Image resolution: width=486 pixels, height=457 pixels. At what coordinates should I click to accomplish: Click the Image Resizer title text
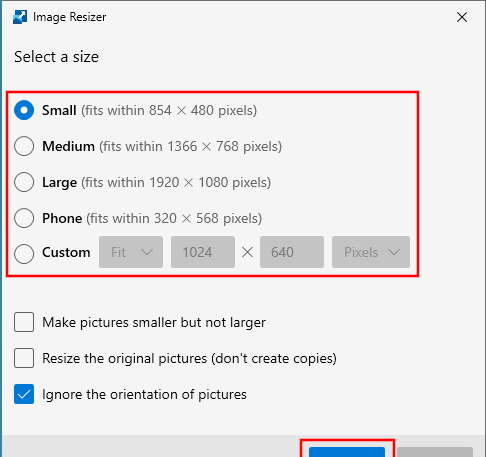click(x=69, y=17)
